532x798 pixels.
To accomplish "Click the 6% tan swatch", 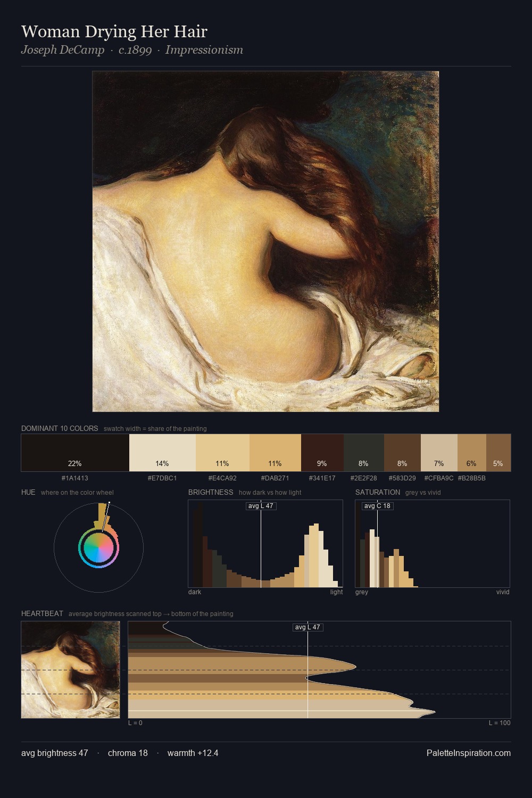I will 472,453.
